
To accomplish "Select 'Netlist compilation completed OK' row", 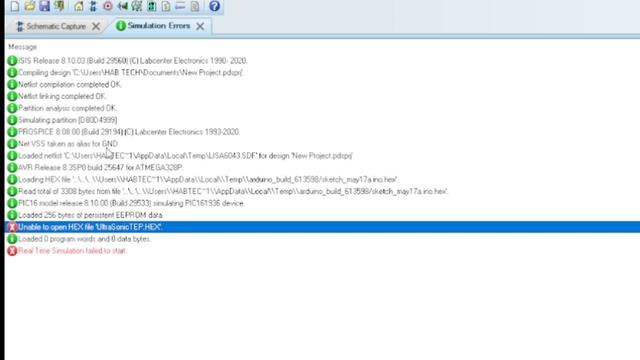I will click(x=64, y=84).
